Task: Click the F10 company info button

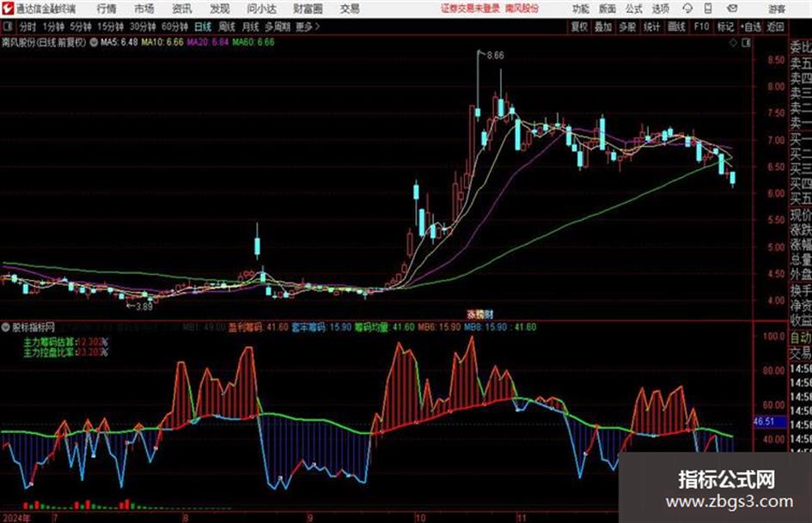Action: coord(701,27)
